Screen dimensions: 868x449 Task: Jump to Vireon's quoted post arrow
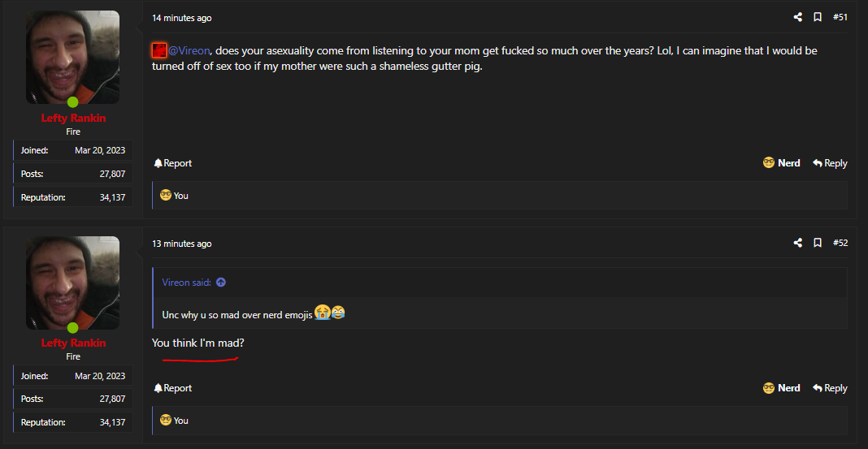click(x=221, y=283)
